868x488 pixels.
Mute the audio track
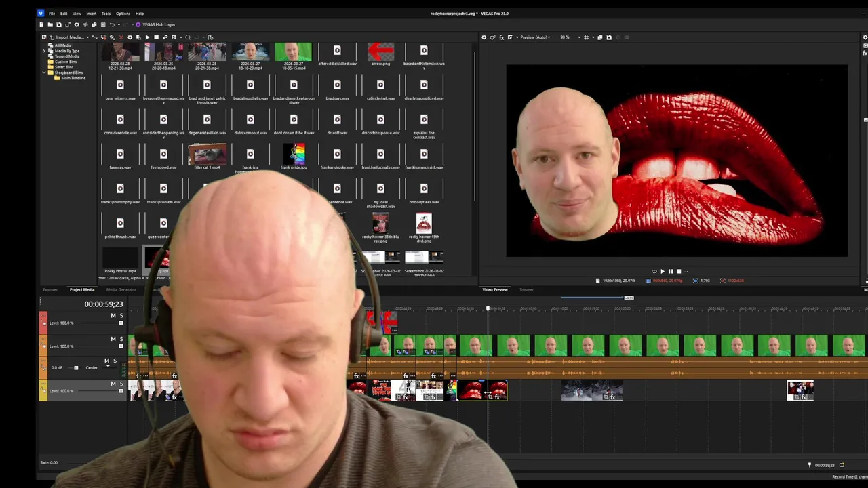pos(106,361)
